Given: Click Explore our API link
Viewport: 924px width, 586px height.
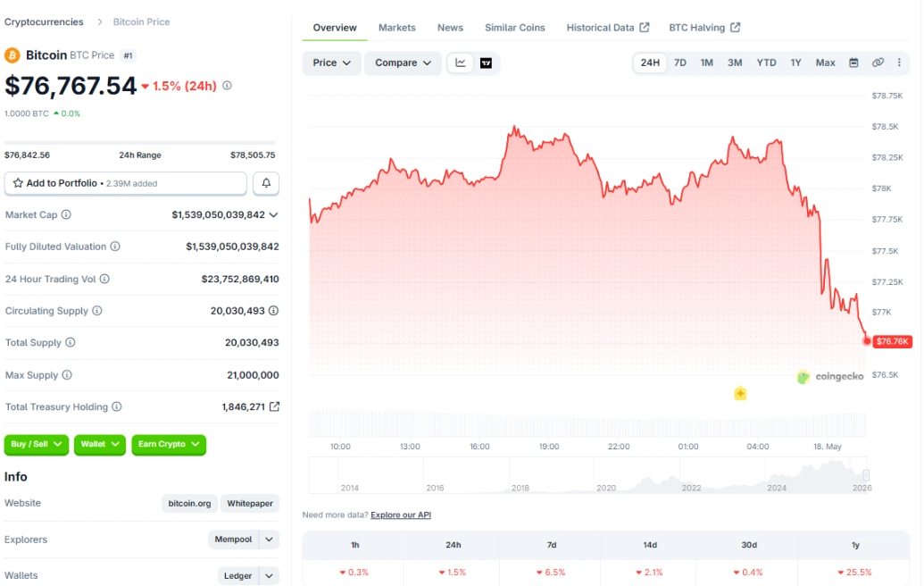Looking at the screenshot, I should coord(401,515).
